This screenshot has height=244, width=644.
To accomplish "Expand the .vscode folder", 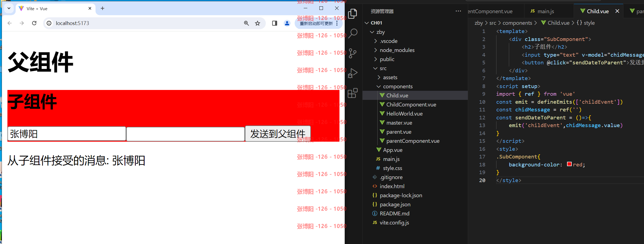I will (x=376, y=41).
